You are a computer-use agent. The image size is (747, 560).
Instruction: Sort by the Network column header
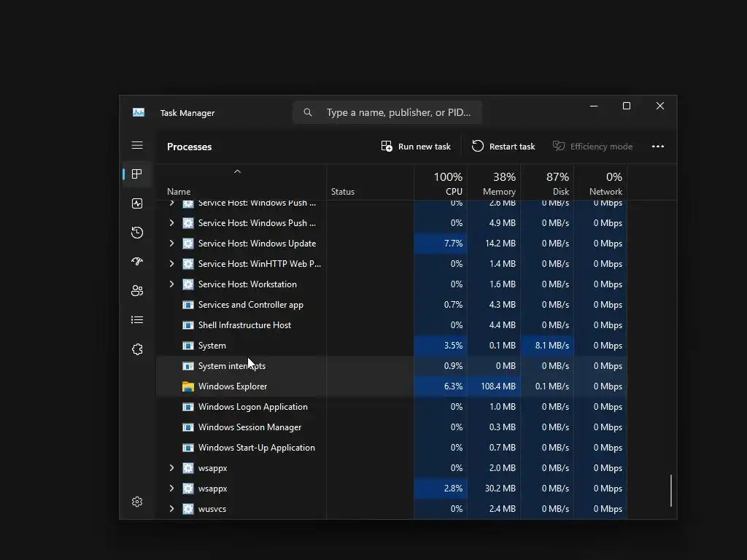pos(601,183)
